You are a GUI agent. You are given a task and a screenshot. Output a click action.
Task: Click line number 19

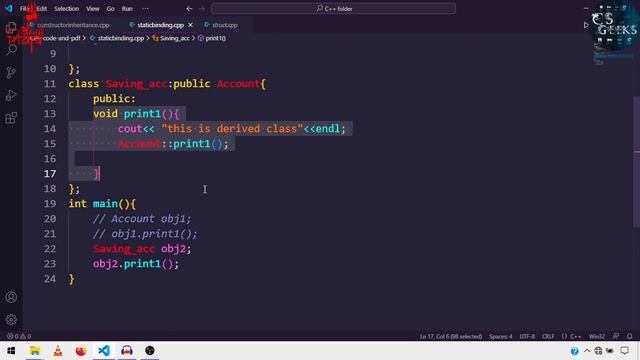click(x=50, y=204)
